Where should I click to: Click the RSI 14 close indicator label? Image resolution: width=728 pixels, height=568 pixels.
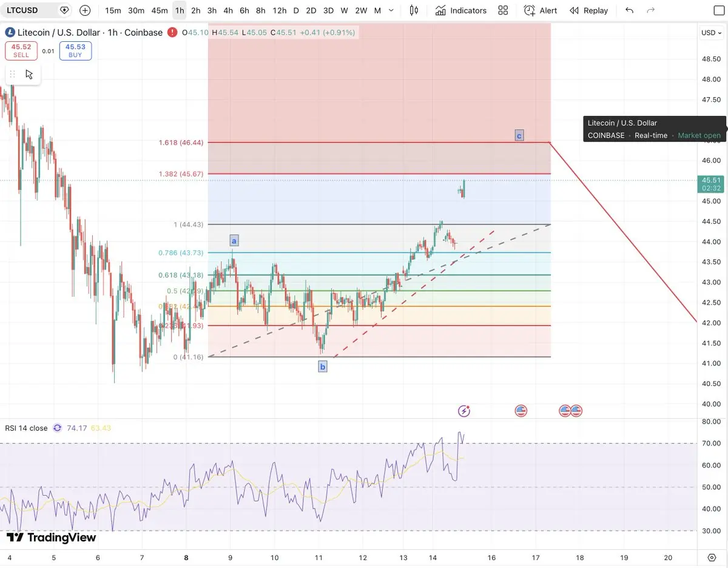pos(26,428)
